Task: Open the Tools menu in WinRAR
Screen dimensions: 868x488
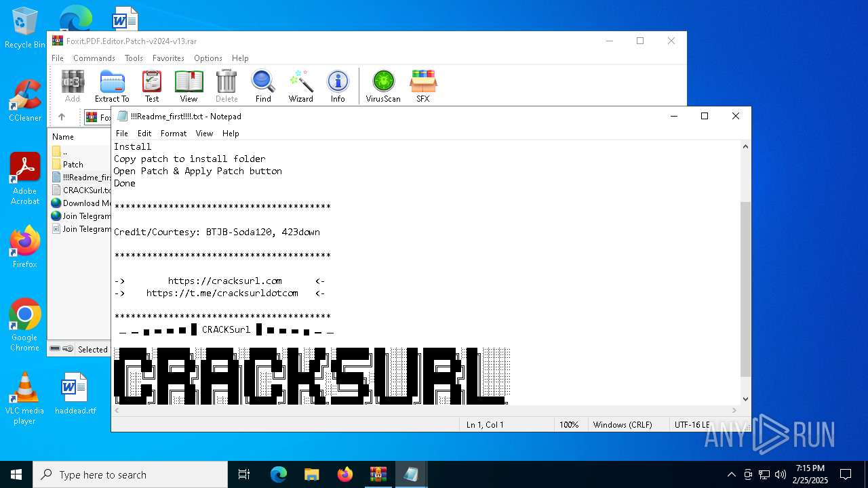Action: [x=134, y=58]
